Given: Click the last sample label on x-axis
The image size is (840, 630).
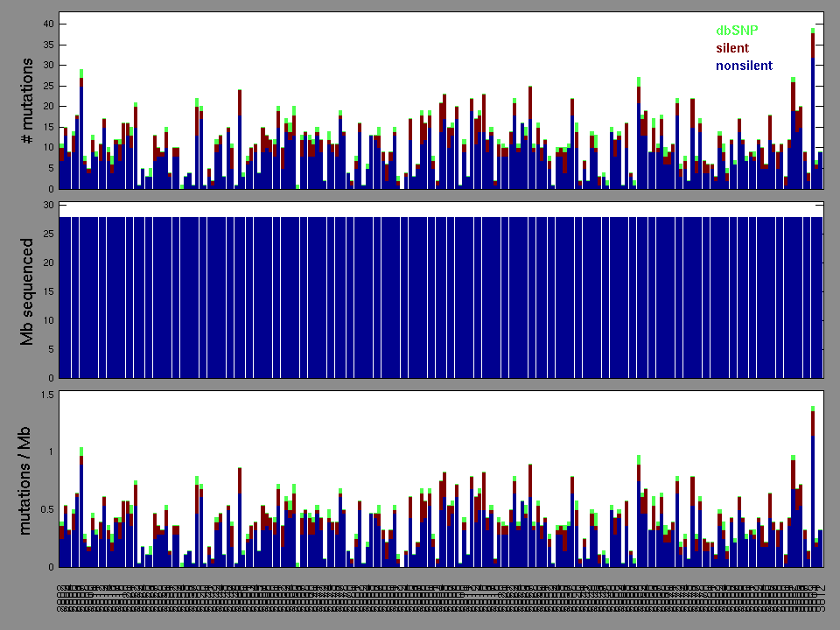Looking at the screenshot, I should [x=821, y=599].
